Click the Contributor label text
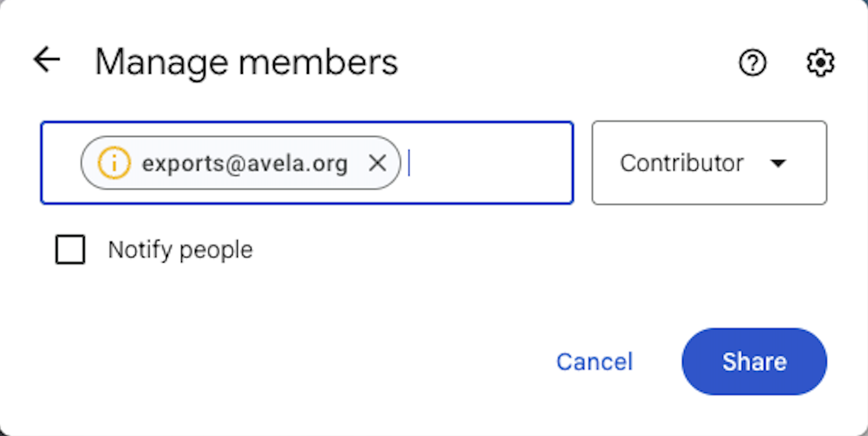The width and height of the screenshot is (868, 436). pyautogui.click(x=682, y=163)
